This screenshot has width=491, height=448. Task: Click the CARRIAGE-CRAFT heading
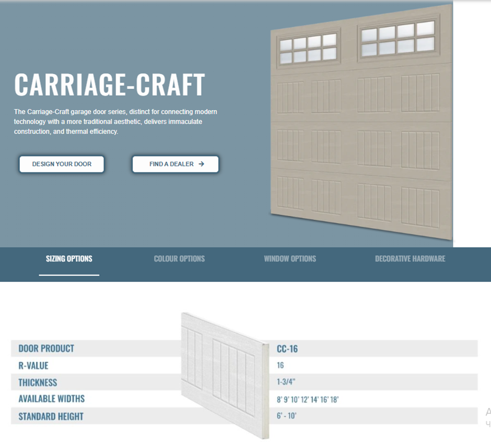(x=110, y=85)
